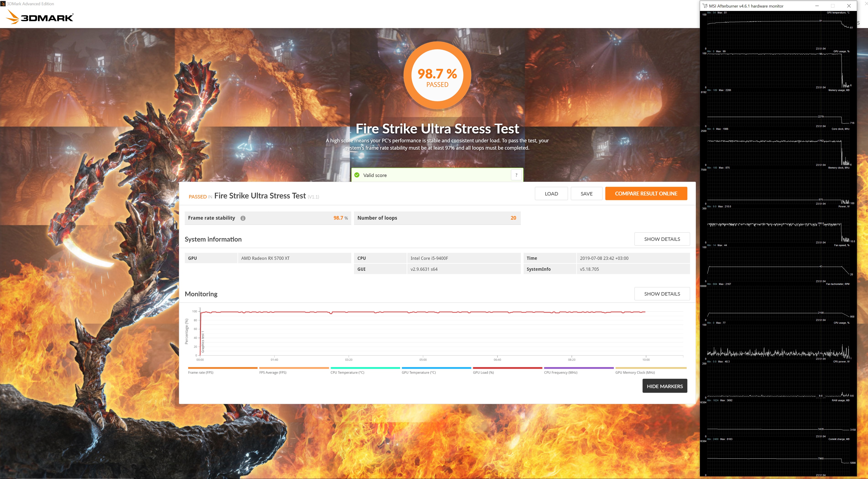Click the green valid score checkmark icon
This screenshot has height=479, width=868.
[357, 175]
